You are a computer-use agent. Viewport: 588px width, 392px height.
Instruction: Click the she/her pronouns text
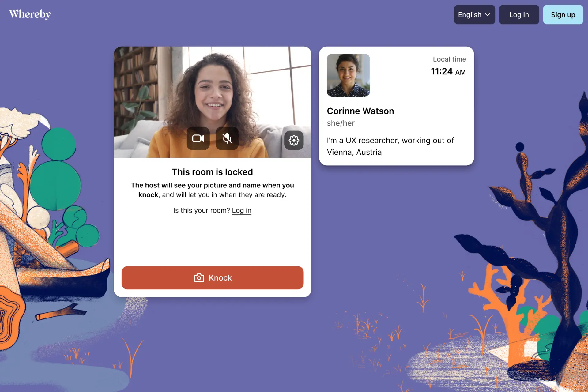341,123
